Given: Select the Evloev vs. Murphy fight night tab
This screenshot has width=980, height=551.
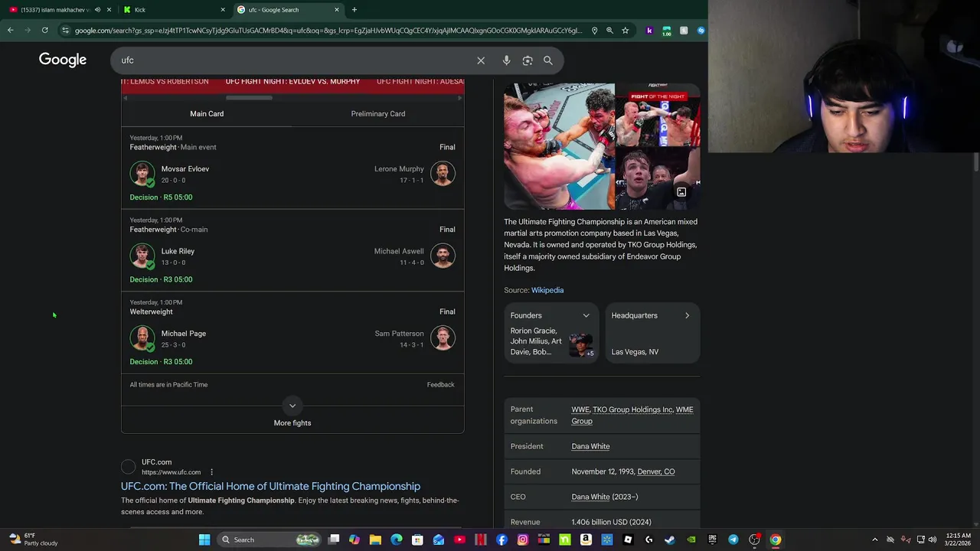Looking at the screenshot, I should pos(292,81).
